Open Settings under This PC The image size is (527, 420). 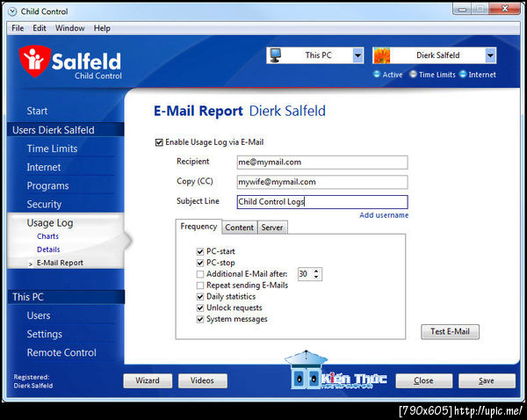coord(45,334)
